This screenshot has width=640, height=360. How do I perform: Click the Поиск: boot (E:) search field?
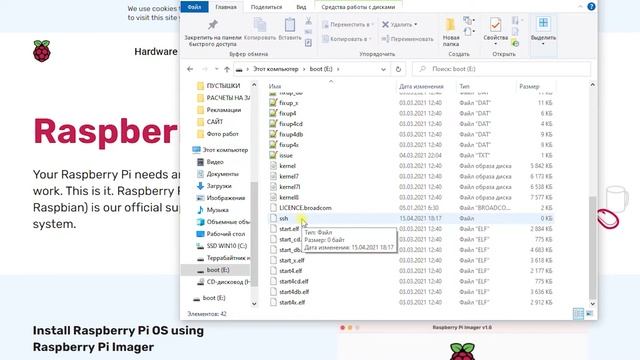point(502,69)
